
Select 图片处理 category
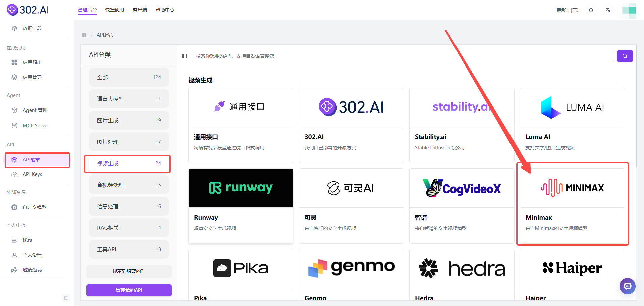129,142
